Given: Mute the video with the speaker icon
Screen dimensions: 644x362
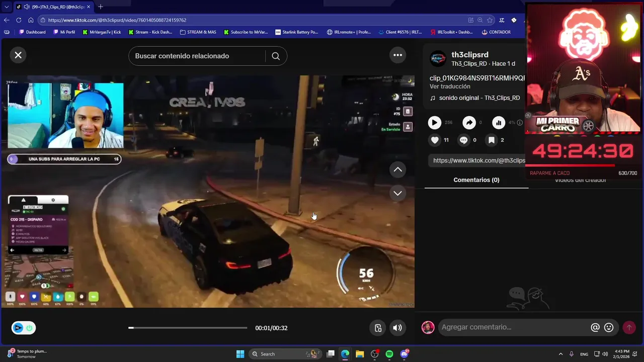Looking at the screenshot, I should [x=397, y=328].
